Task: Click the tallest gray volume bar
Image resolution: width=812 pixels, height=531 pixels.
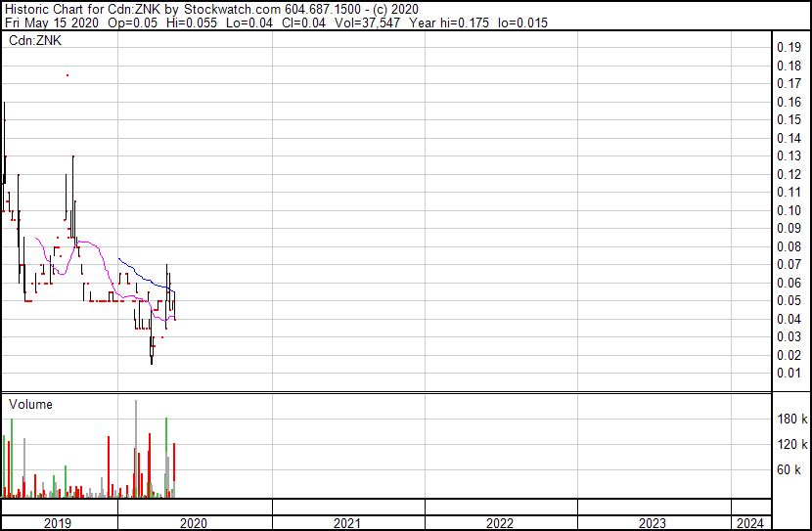Action: pyautogui.click(x=136, y=450)
